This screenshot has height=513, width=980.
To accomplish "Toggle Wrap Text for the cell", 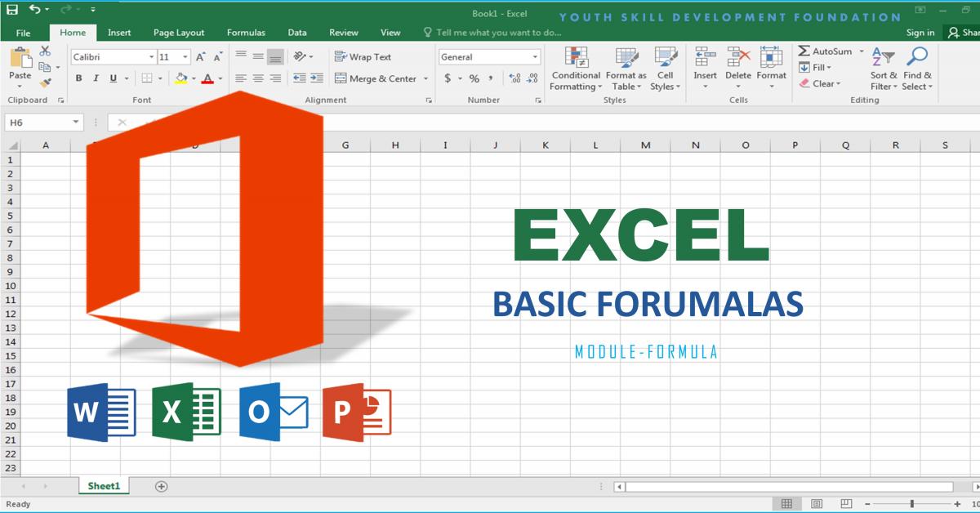I will coord(363,56).
